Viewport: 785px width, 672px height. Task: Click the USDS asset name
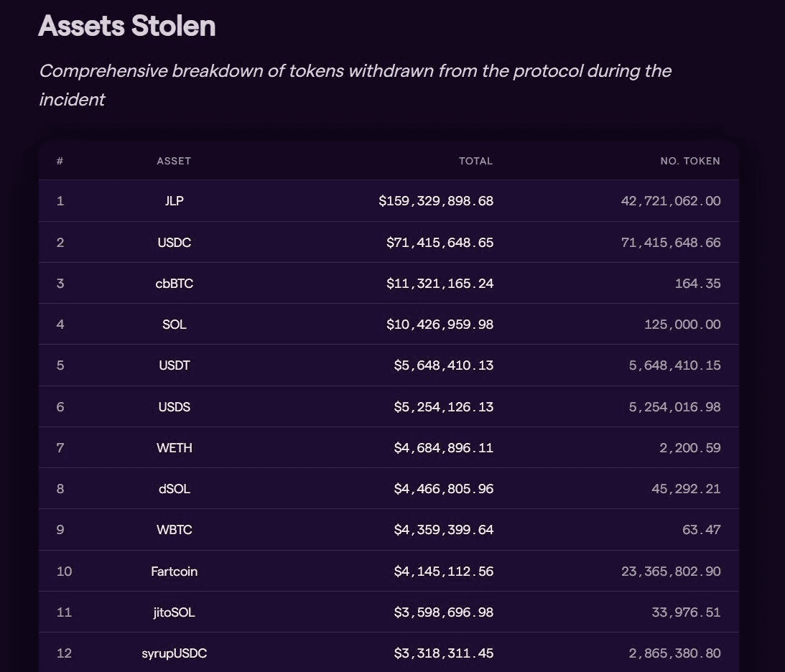click(x=175, y=407)
